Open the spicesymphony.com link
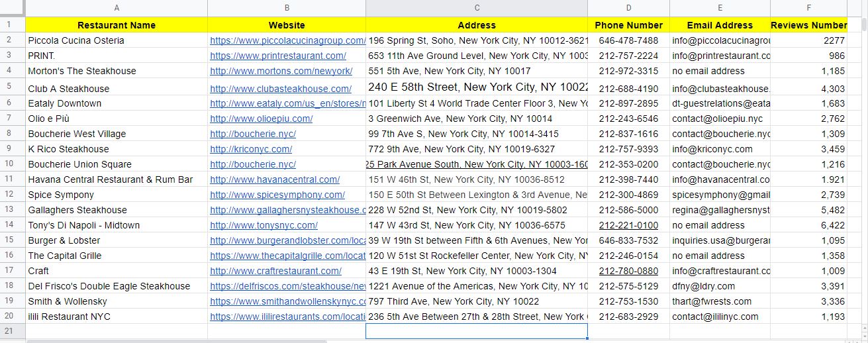 tap(277, 195)
